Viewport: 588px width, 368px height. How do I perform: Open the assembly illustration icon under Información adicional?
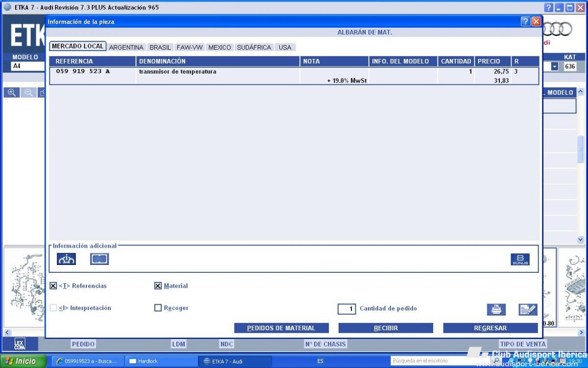click(66, 259)
